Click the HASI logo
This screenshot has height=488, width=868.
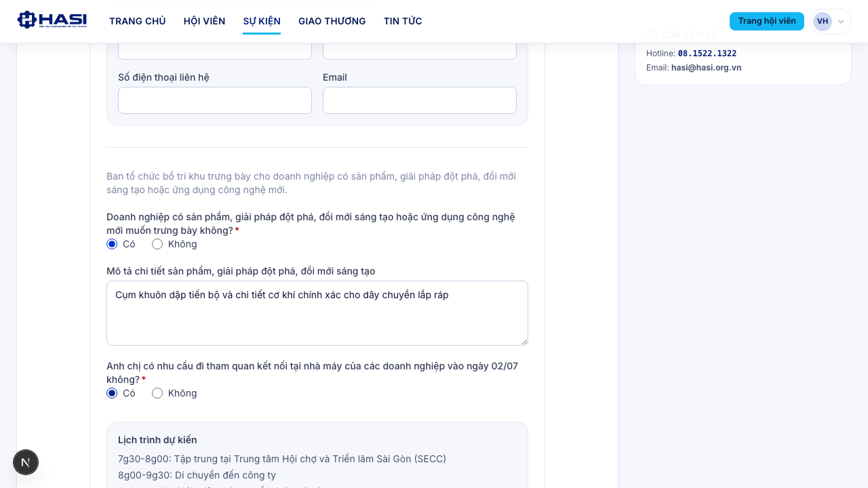[x=52, y=20]
